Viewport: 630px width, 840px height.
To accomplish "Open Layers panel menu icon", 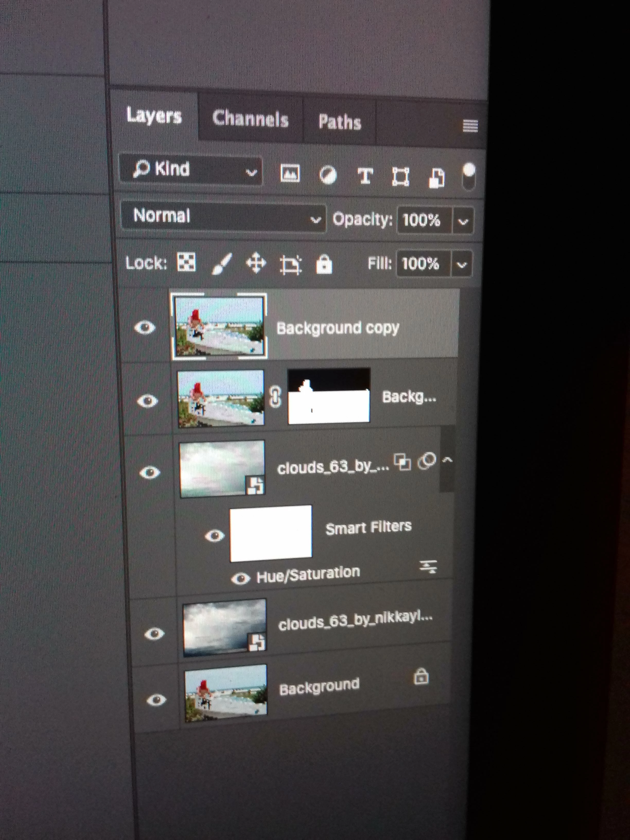I will 470,126.
